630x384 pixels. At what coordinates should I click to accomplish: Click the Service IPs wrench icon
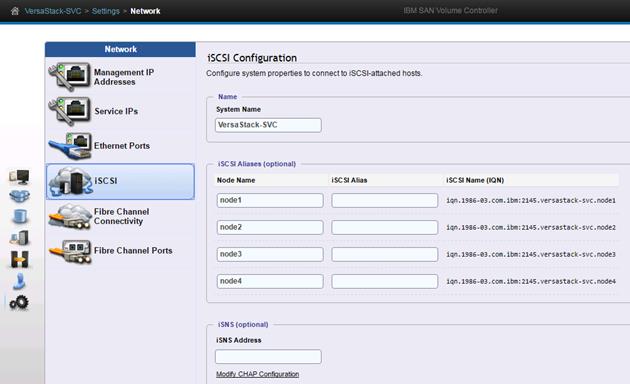click(x=69, y=111)
